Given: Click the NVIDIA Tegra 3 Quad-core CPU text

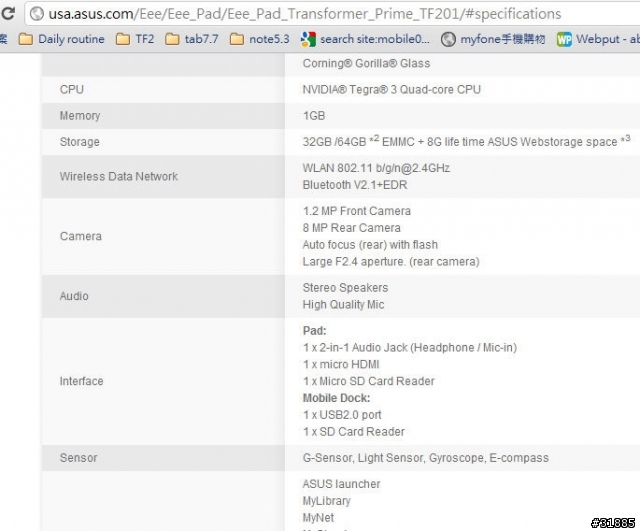Looking at the screenshot, I should tap(391, 89).
